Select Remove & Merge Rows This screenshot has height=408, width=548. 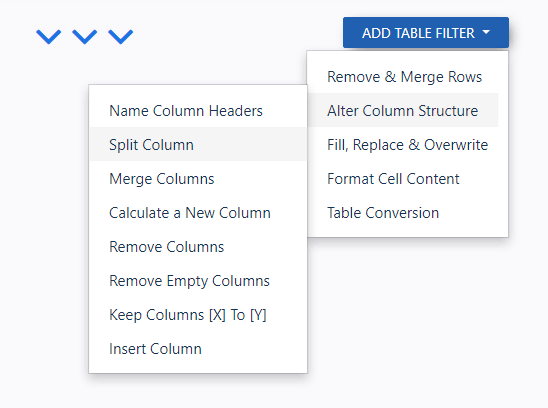[404, 77]
